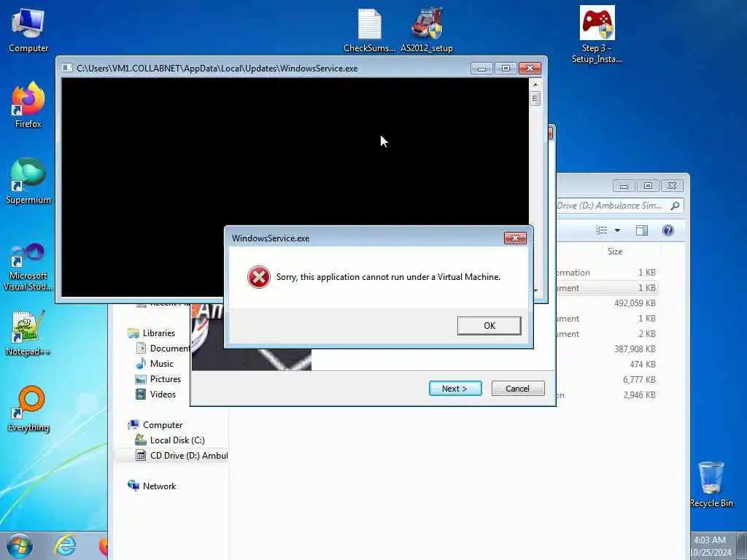Click the console window title bar icon
Image resolution: width=747 pixels, height=560 pixels.
(x=67, y=68)
